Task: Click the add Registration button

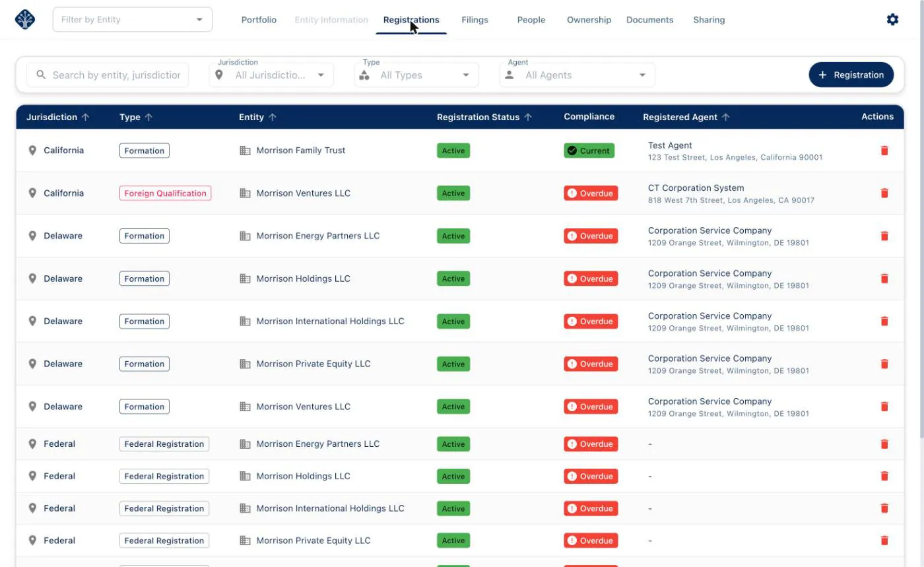Action: click(x=851, y=75)
